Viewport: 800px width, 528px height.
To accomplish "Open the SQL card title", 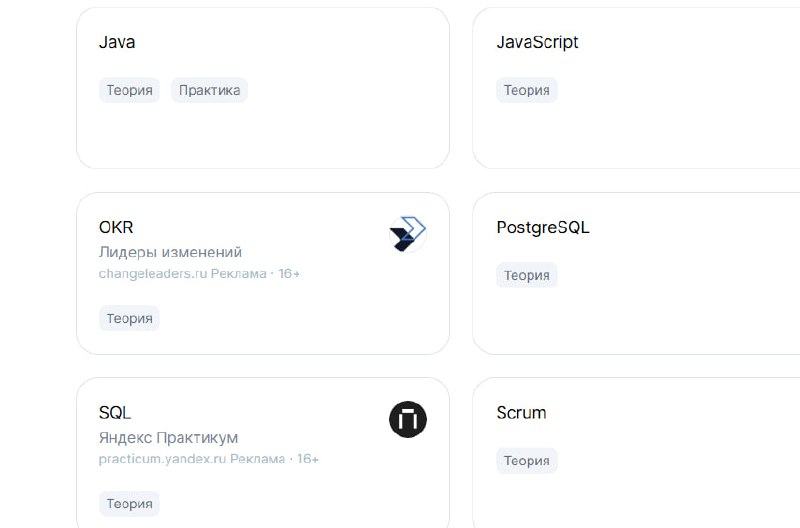I will (x=115, y=412).
